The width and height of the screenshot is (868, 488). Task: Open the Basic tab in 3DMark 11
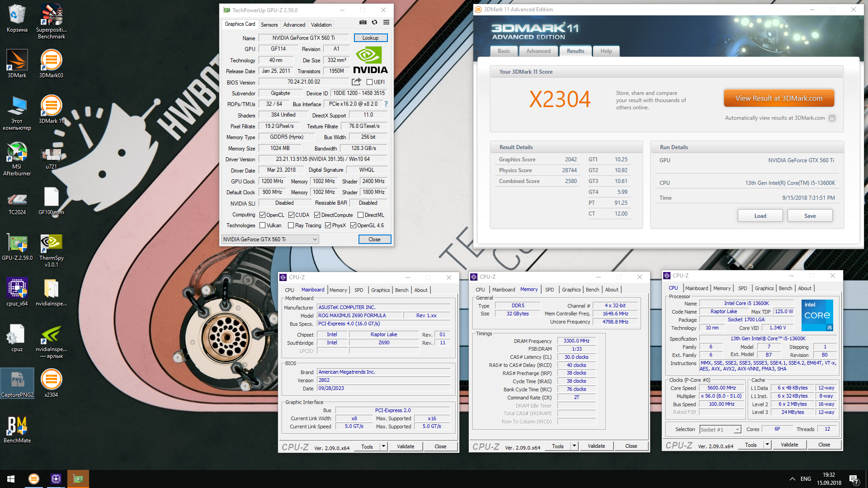[504, 51]
